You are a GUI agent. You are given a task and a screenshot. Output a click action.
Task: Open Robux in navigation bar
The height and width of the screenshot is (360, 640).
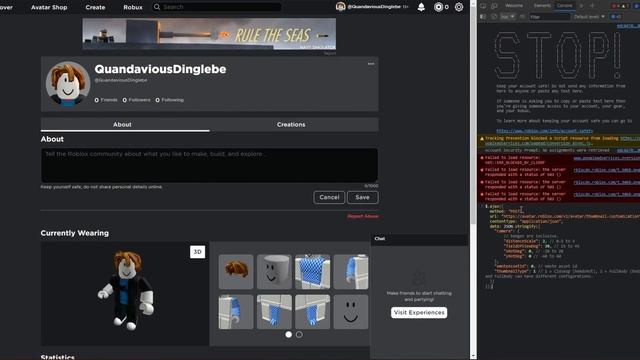(x=133, y=7)
